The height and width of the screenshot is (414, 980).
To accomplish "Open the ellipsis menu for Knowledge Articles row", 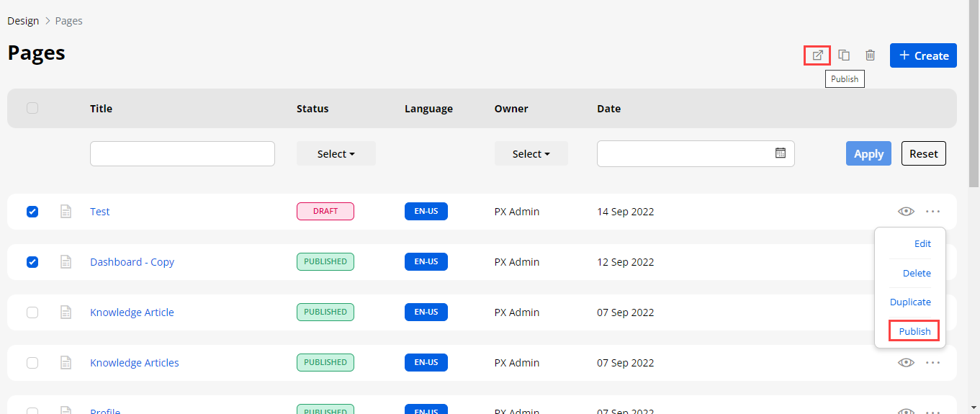I will [933, 363].
